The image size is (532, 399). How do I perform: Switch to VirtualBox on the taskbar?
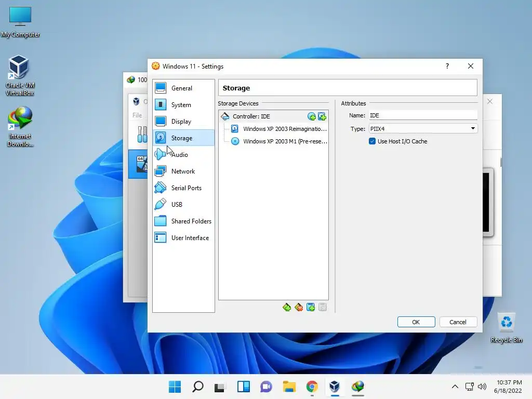click(x=335, y=387)
